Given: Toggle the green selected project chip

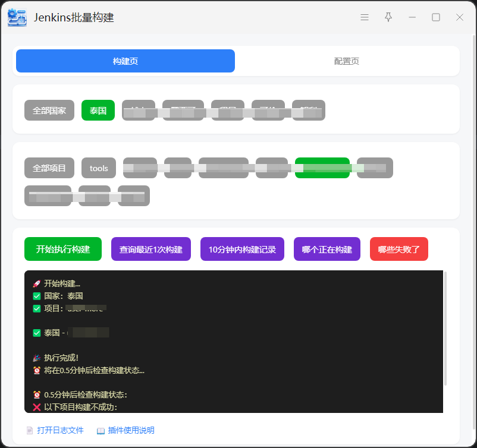Looking at the screenshot, I should [x=322, y=168].
